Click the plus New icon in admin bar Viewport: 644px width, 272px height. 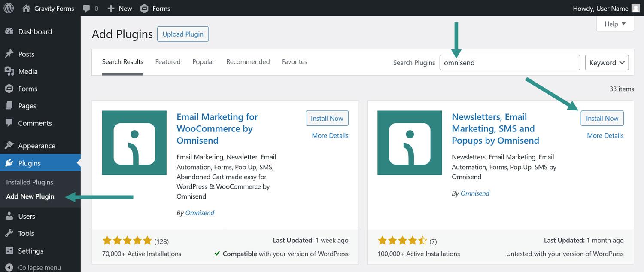(x=111, y=9)
